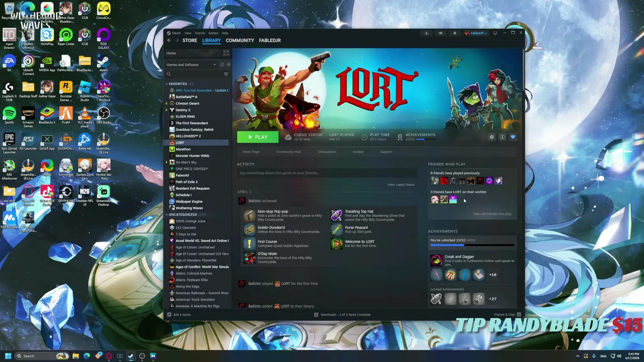
Task: Toggle show ready-to-play games icon
Action: 228,64
